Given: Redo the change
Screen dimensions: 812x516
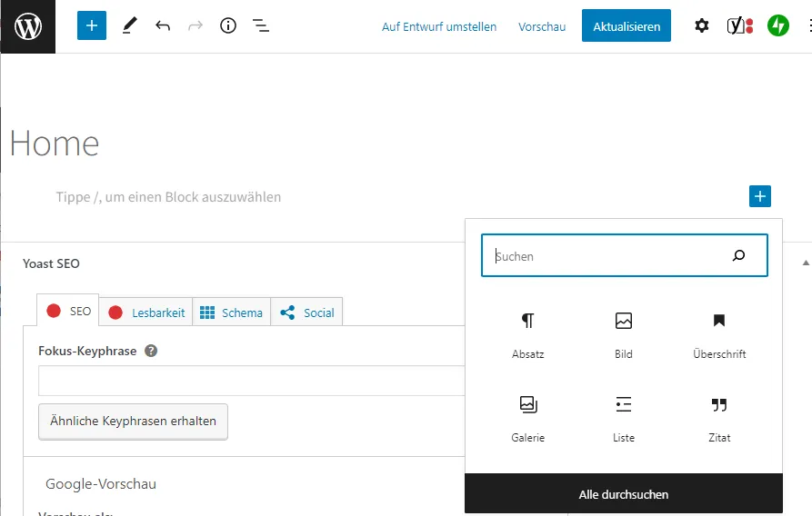Looking at the screenshot, I should click(x=195, y=25).
